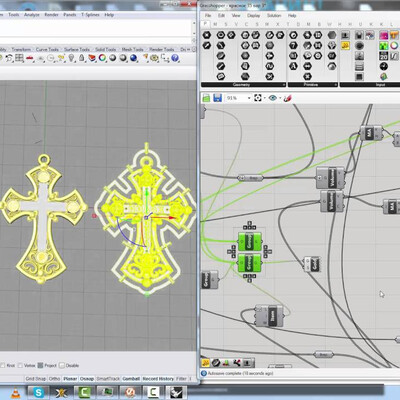Click the blue save icon in Grasshopper
The width and height of the screenshot is (400, 400).
[218, 98]
